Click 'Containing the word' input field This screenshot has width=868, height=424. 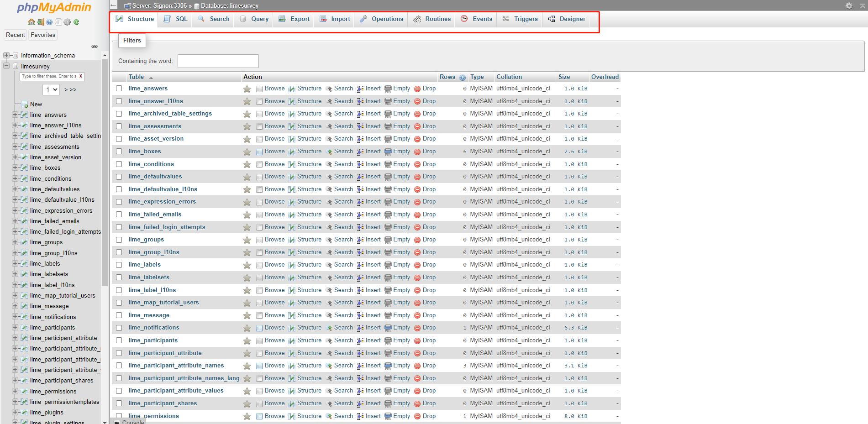218,61
